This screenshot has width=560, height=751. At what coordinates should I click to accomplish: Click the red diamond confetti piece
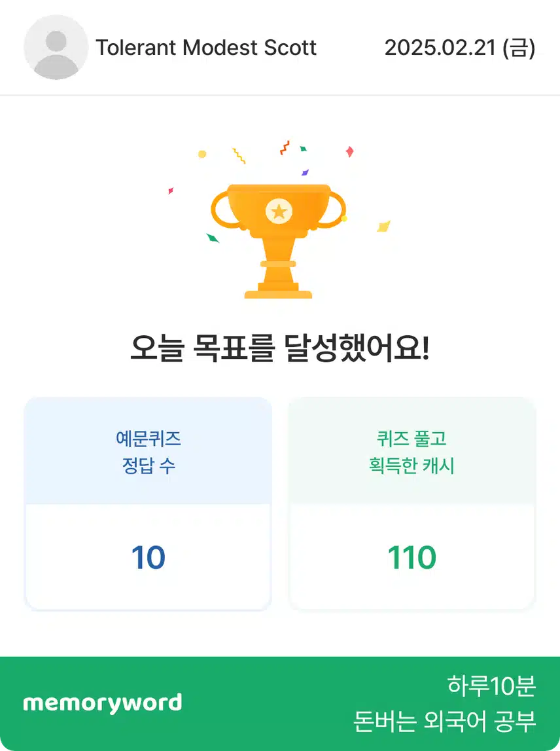(350, 152)
